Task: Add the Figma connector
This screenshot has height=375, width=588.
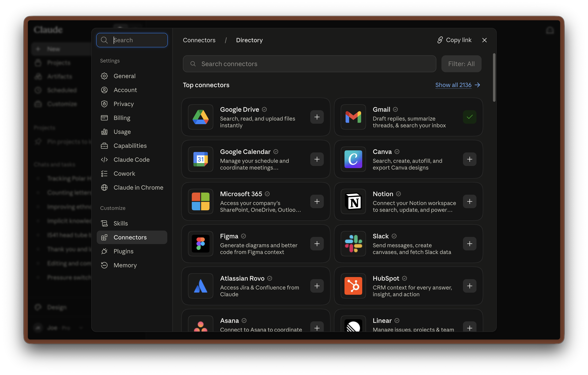Action: click(x=317, y=244)
